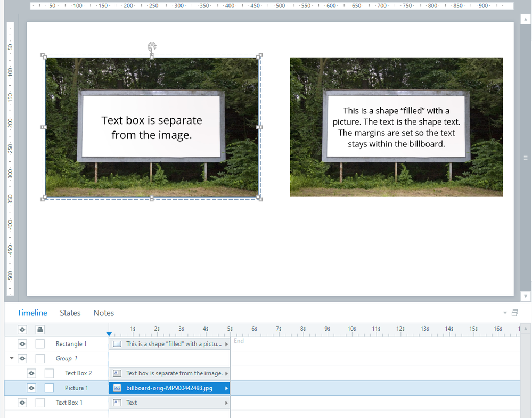Switch to the States tab
Viewport: 532px width, 418px height.
tap(70, 313)
